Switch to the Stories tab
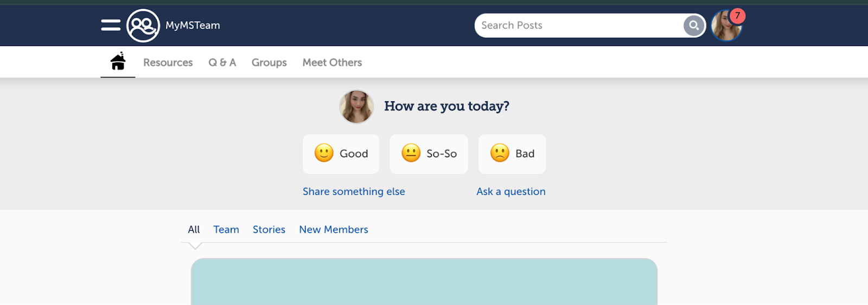This screenshot has width=868, height=305. (269, 229)
